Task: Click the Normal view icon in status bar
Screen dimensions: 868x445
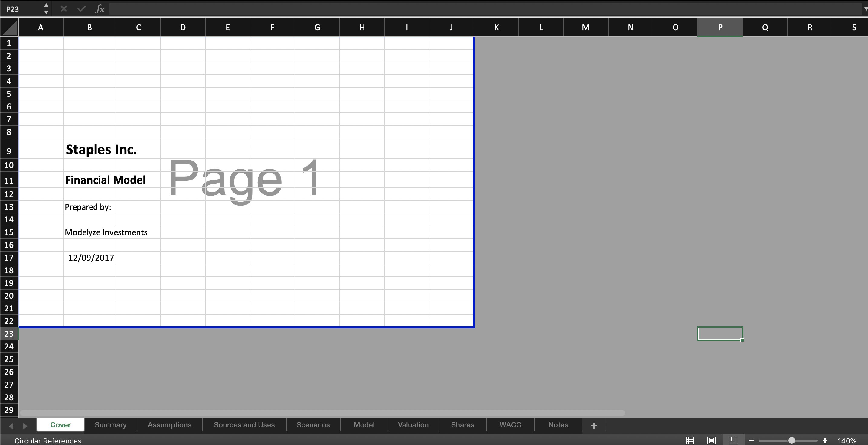Action: coord(690,440)
